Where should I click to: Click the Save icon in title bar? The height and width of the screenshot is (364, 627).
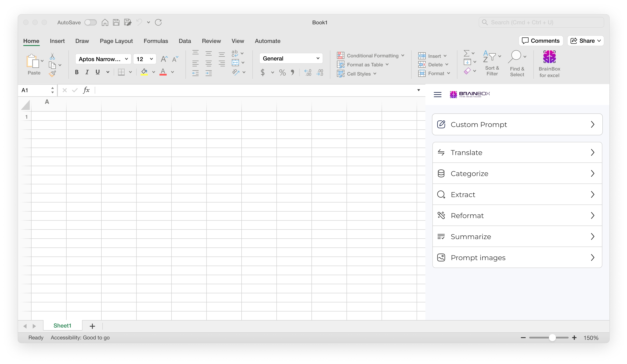116,22
